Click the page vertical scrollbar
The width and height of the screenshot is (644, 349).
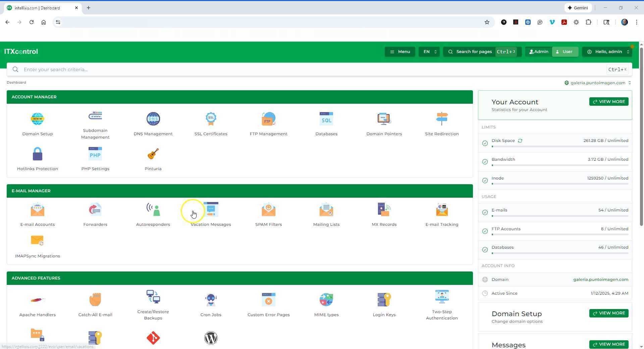[x=641, y=137]
